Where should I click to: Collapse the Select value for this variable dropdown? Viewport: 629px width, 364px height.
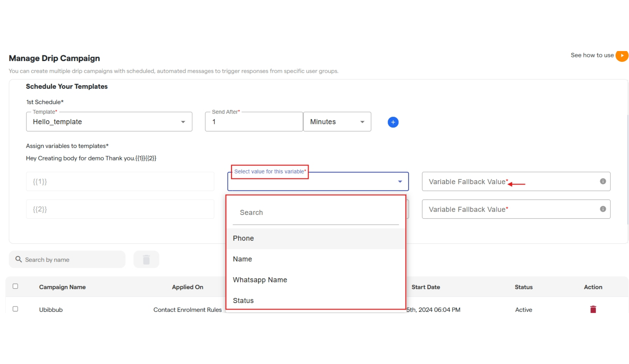click(400, 182)
